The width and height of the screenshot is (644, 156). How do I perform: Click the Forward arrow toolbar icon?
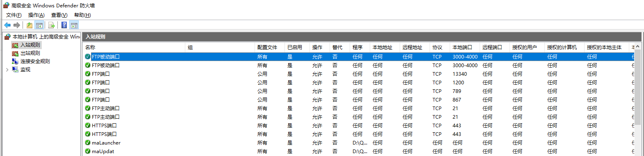click(x=17, y=25)
